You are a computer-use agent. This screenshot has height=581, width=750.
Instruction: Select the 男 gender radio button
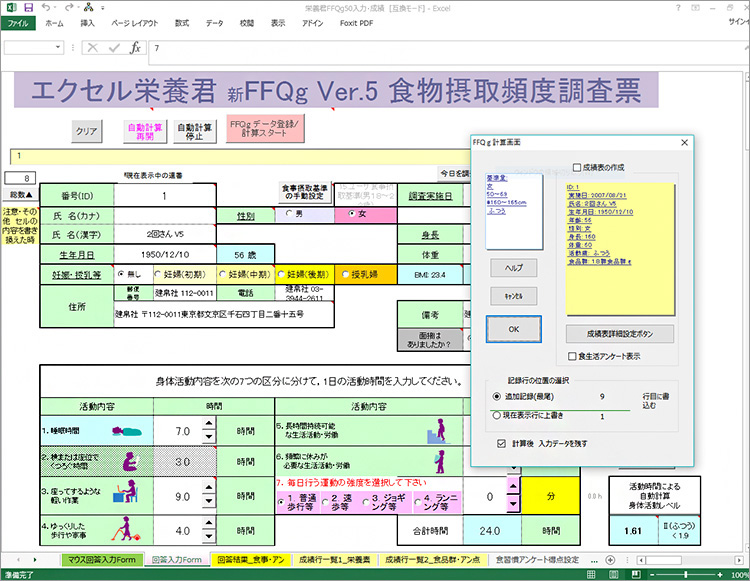coord(289,213)
